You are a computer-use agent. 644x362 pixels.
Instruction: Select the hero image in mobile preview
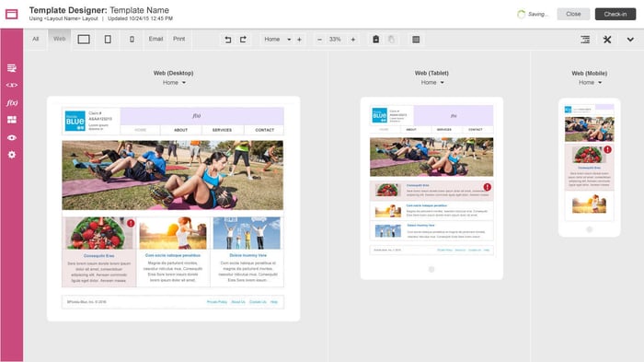coord(590,129)
